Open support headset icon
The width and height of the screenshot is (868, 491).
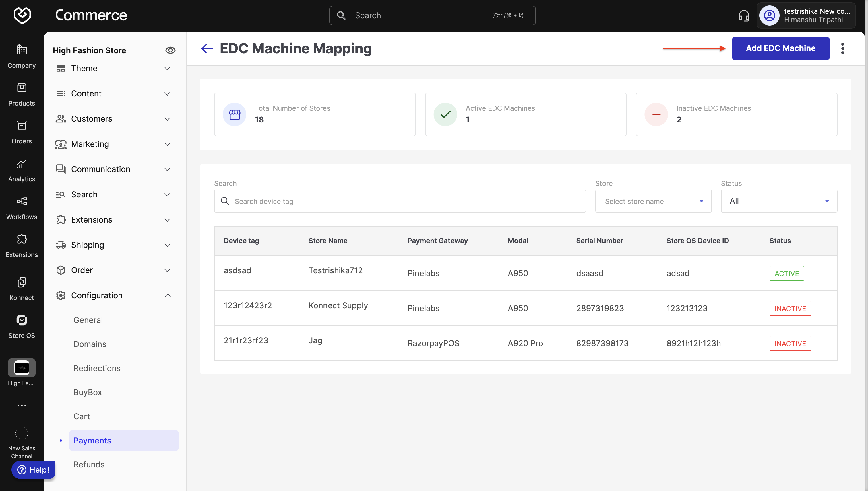(744, 15)
